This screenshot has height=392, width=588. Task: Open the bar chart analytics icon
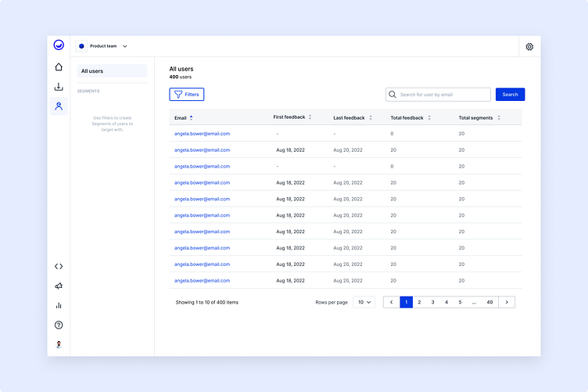(59, 305)
